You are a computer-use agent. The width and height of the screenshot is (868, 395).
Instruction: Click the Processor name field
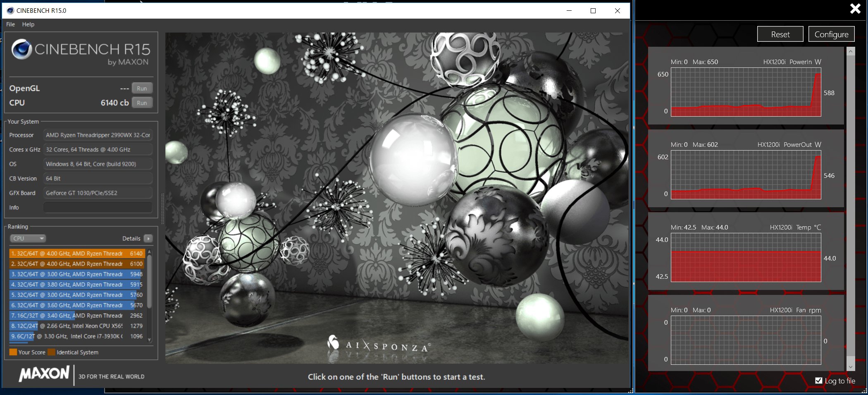pos(98,135)
